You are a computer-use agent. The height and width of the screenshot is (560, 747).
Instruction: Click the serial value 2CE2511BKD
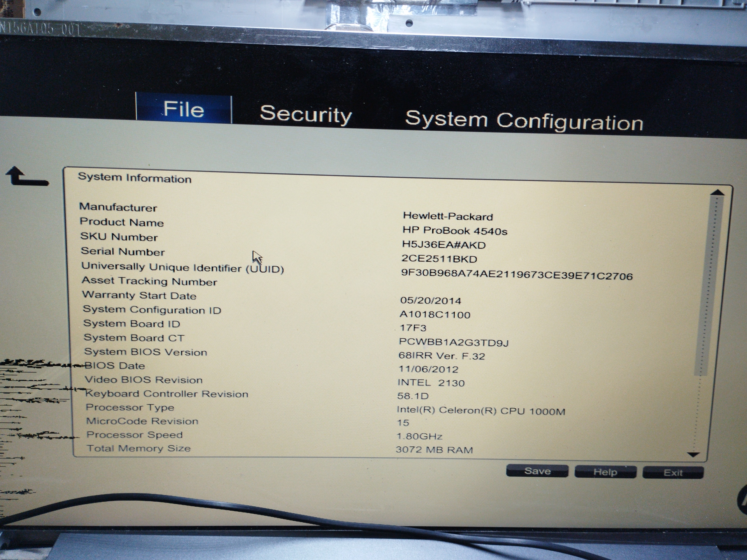439,259
